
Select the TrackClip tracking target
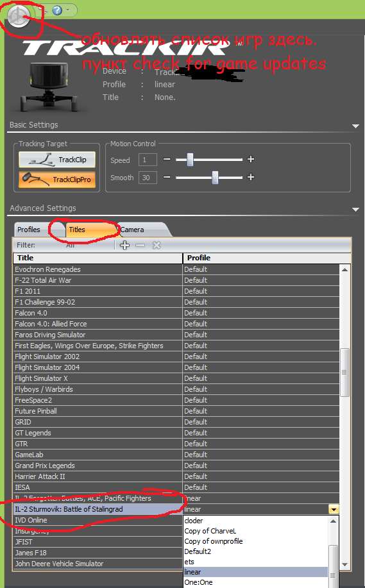click(57, 160)
